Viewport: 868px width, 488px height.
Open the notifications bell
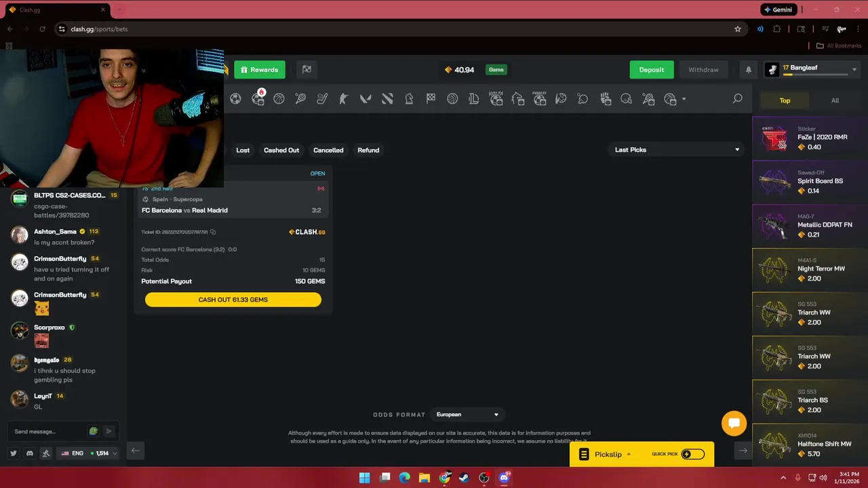749,70
